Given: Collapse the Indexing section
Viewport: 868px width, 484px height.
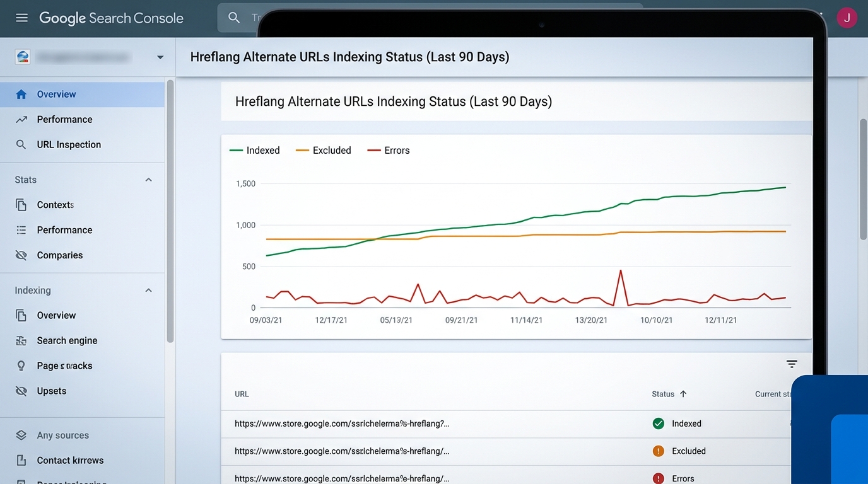Looking at the screenshot, I should pos(149,291).
